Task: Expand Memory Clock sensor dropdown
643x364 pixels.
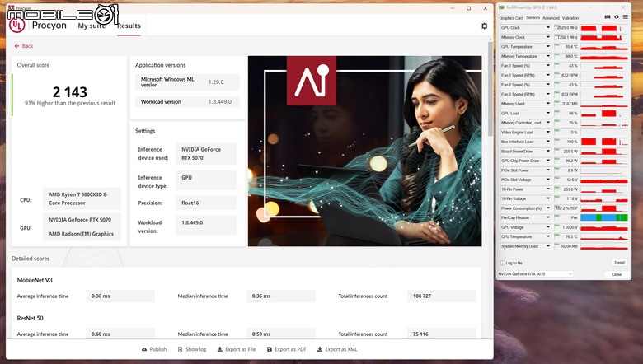Action: [x=548, y=37]
